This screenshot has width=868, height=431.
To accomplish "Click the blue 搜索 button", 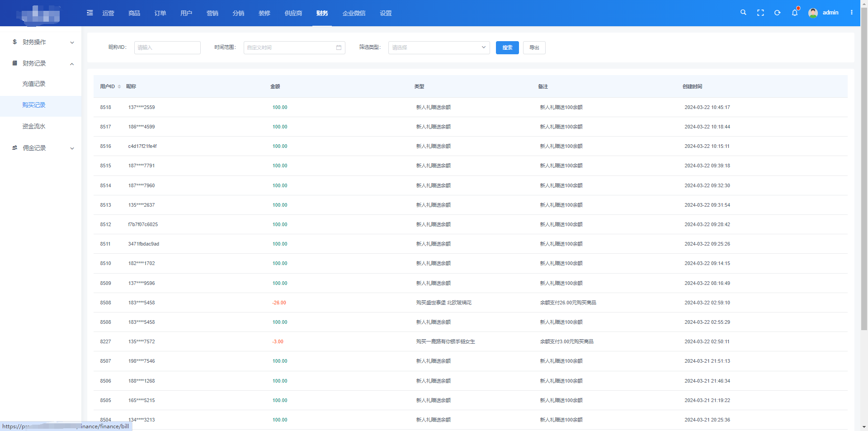I will point(507,47).
